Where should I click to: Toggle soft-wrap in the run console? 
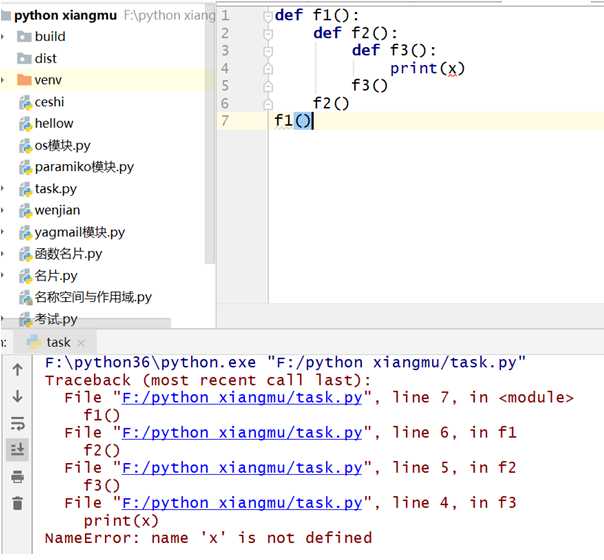click(x=17, y=423)
